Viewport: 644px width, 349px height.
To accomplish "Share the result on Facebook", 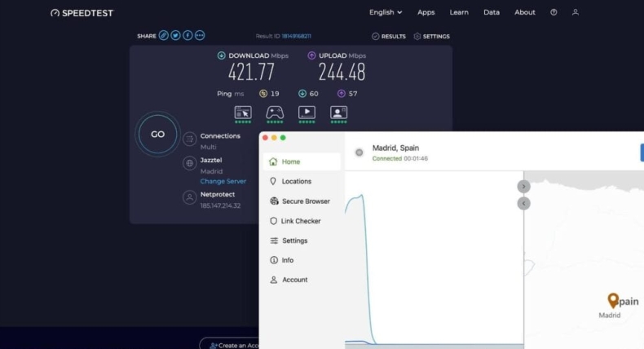I will pos(187,35).
